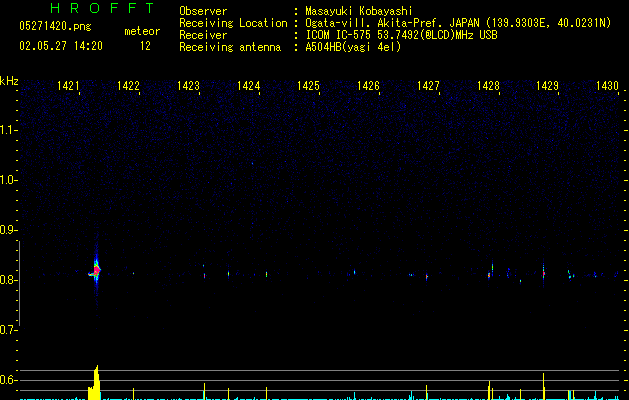Click the 1426 time axis marker
Image resolution: width=629 pixels, height=400 pixels.
(x=368, y=86)
